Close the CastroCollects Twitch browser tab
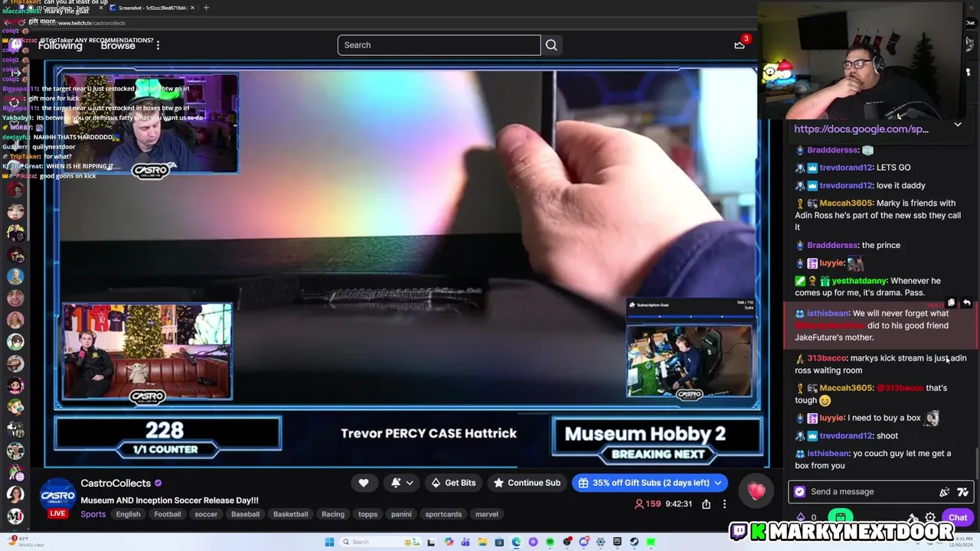Viewport: 980px width, 551px height. (x=100, y=8)
